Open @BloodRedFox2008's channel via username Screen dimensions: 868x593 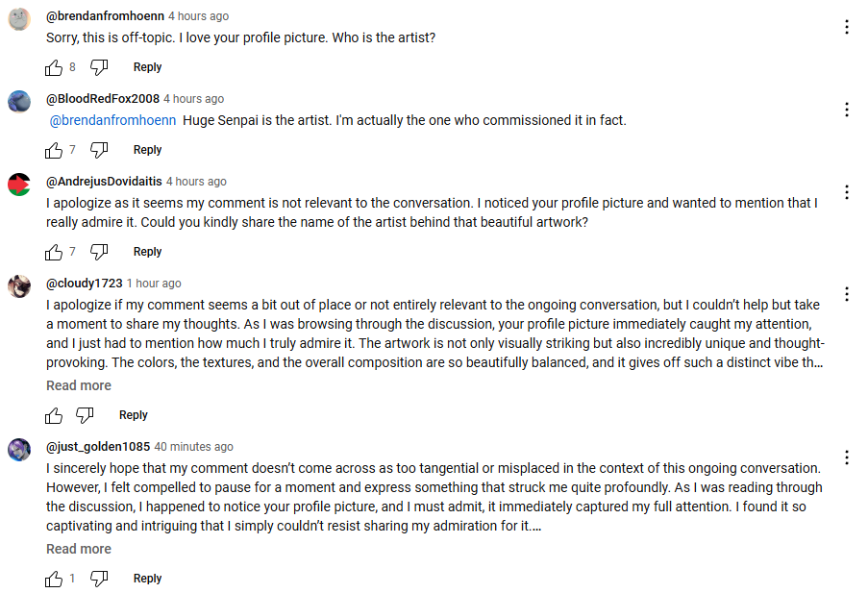[x=103, y=99]
